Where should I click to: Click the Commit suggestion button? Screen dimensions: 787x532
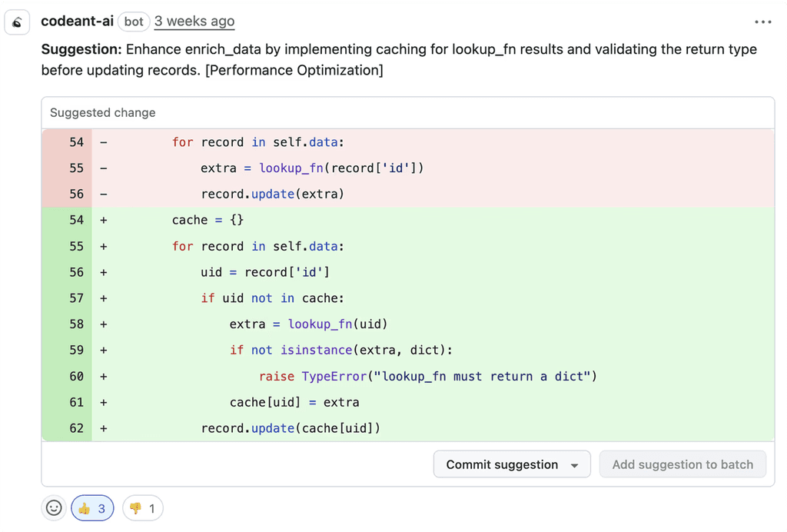click(502, 464)
